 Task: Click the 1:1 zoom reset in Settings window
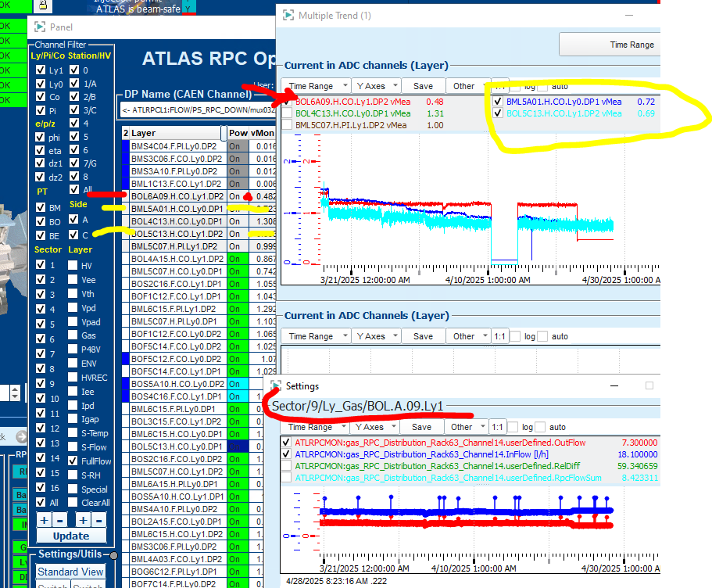coord(496,427)
